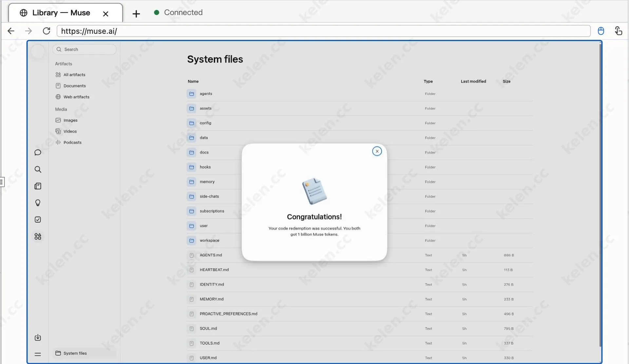Close the Library — Muse tab
This screenshot has width=629, height=364.
[x=105, y=14]
